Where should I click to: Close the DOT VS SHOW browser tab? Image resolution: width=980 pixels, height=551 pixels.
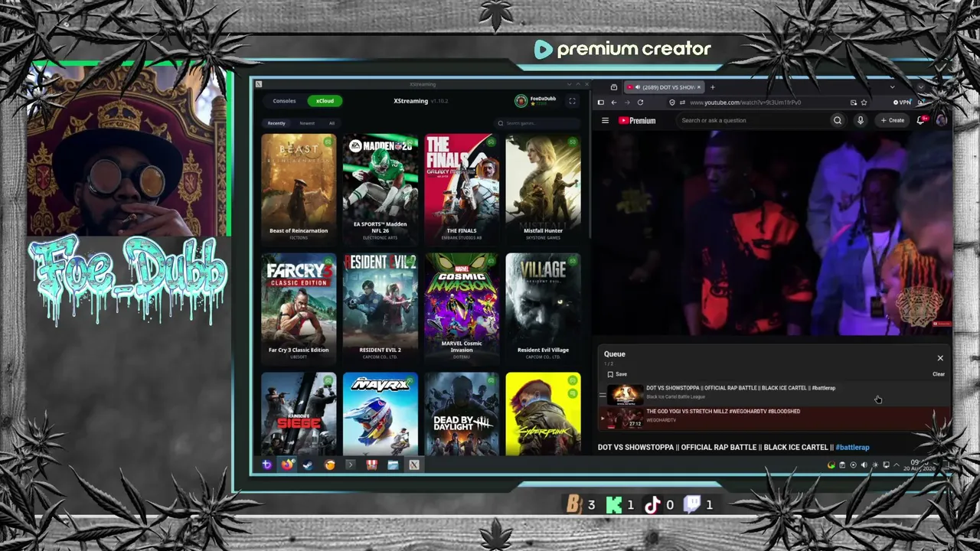point(700,87)
